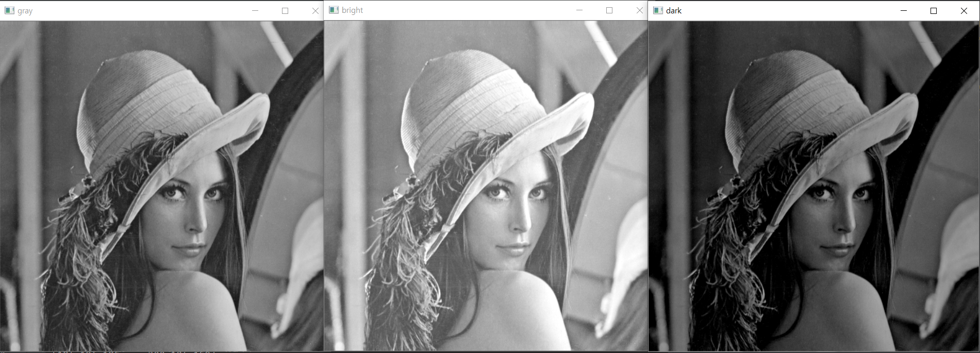Minimize the bright window
The width and height of the screenshot is (980, 353).
pos(579,10)
